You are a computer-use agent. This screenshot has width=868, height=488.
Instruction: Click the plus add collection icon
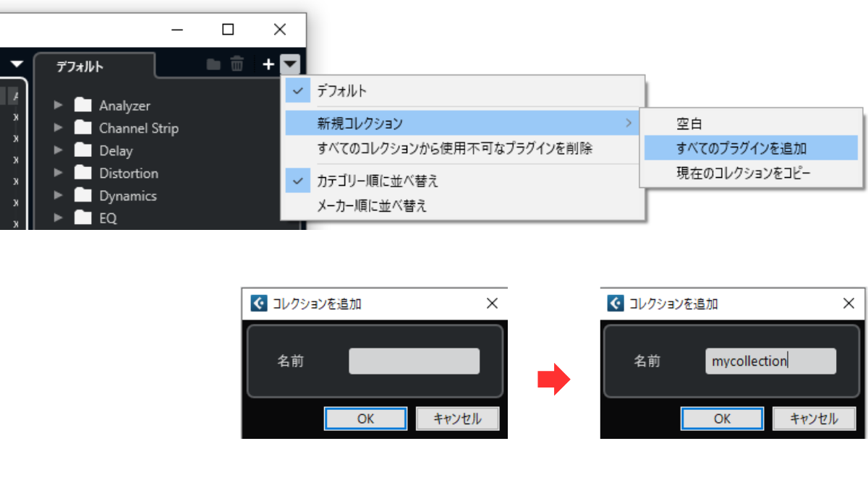268,65
